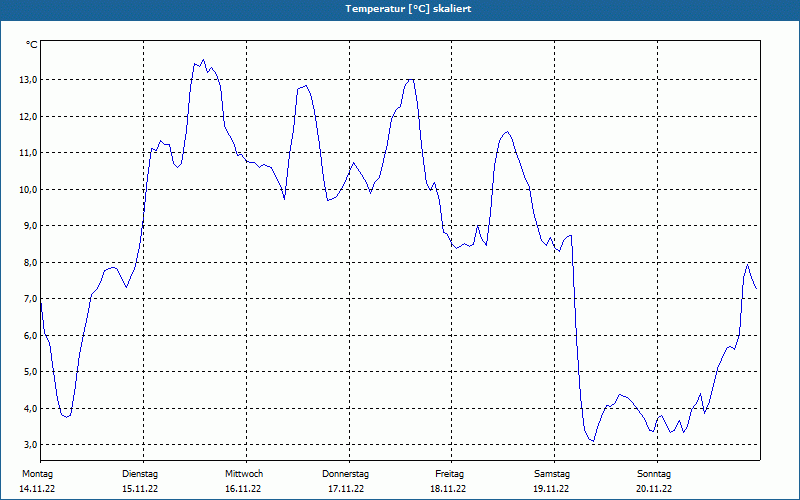Click the 10,0 y-axis label
The image size is (800, 500).
coord(29,189)
